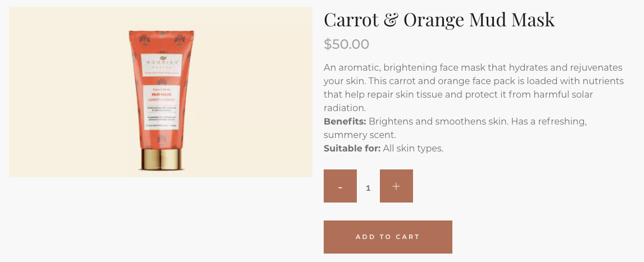
Task: Select the quantity field showing 1
Action: [368, 187]
